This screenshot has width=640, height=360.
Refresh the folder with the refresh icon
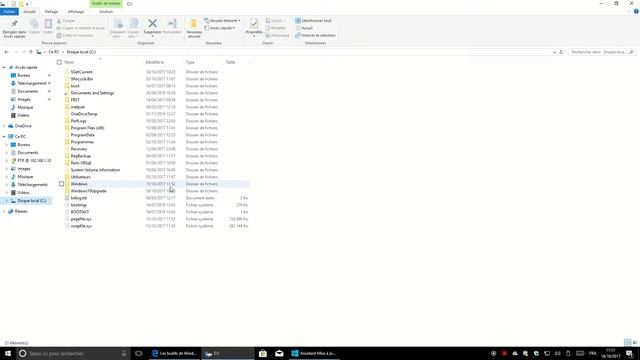point(561,52)
